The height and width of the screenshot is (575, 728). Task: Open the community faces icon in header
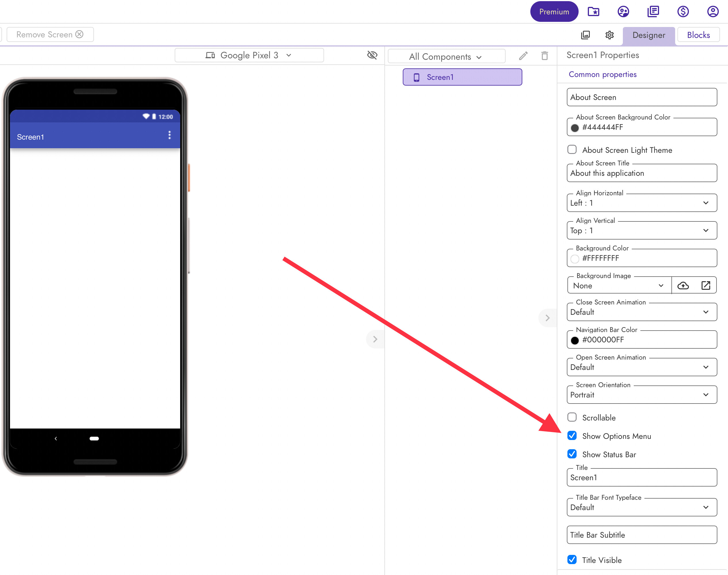623,12
